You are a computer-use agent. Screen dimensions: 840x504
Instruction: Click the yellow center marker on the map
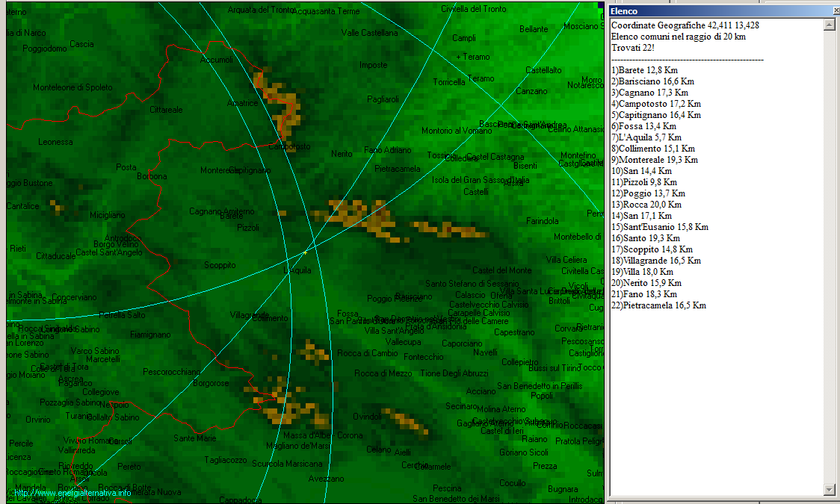[x=306, y=252]
